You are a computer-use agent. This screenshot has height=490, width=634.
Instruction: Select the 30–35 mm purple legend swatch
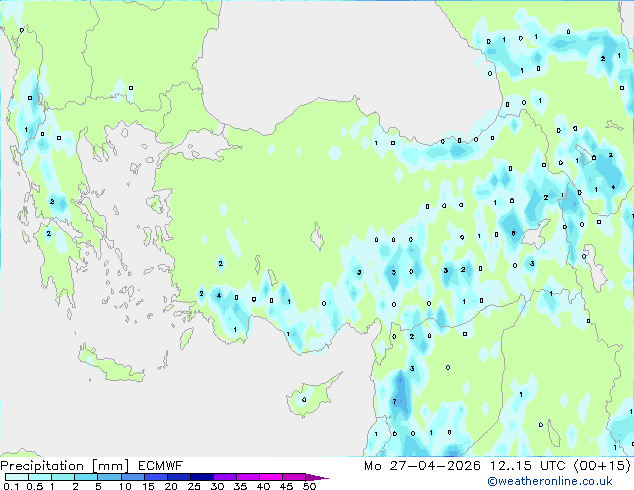[224, 477]
